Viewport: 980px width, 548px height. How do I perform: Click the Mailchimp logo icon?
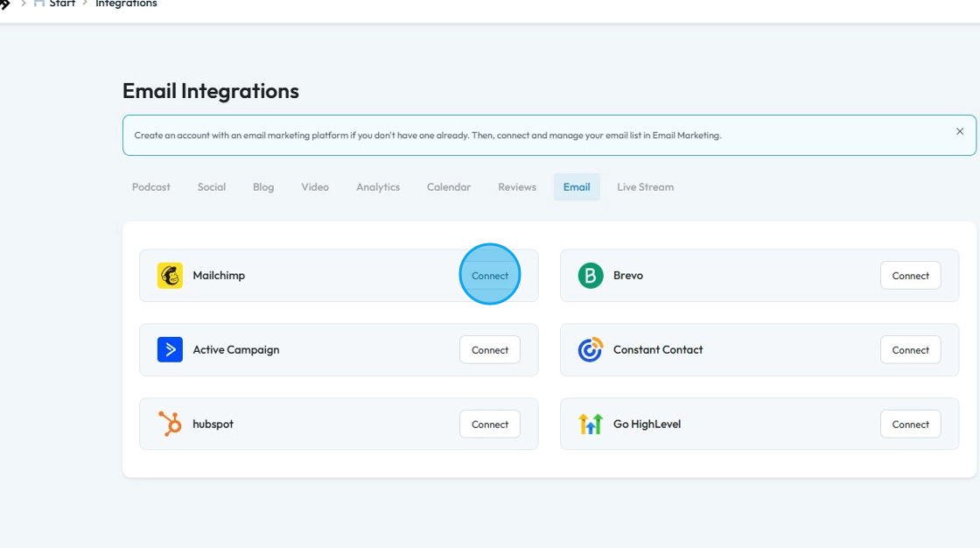(x=170, y=275)
